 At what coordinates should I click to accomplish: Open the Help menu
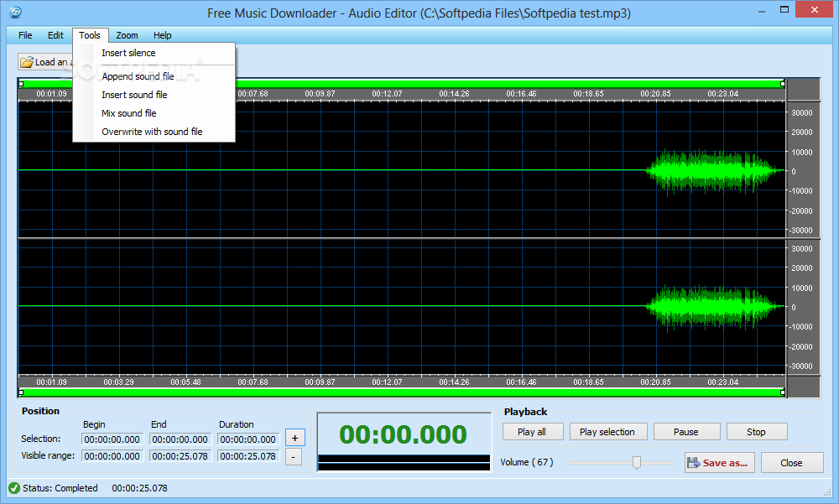(163, 35)
